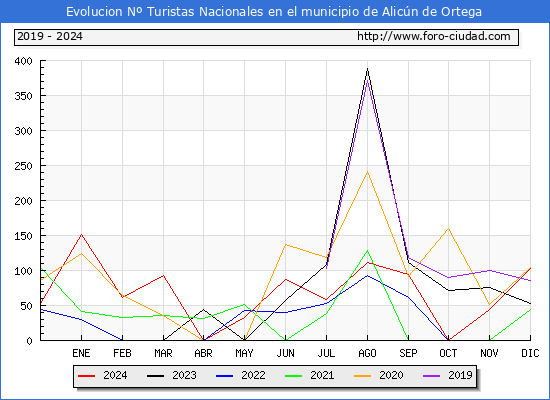Click the 150 value on the y-axis
The width and height of the screenshot is (550, 400).
click(x=24, y=236)
